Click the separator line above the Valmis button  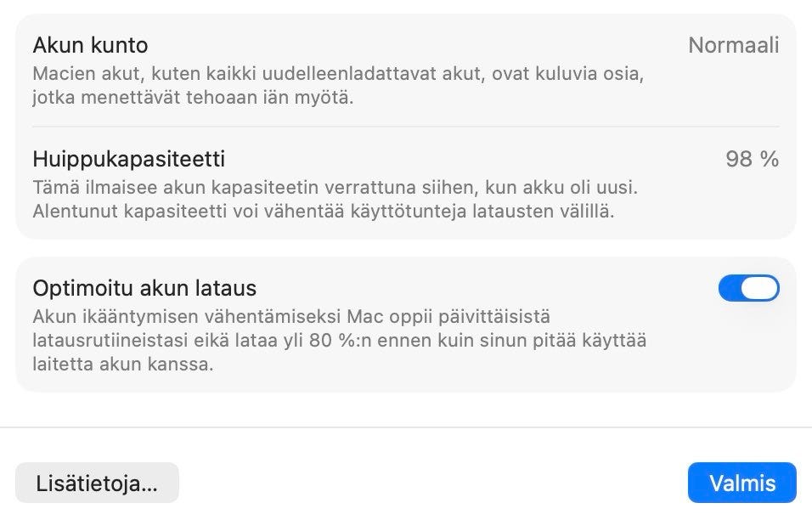click(406, 427)
